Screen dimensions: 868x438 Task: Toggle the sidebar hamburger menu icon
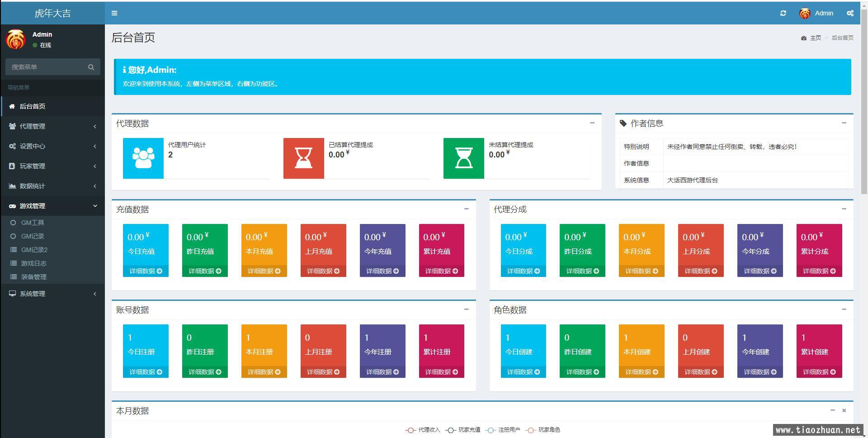(x=114, y=13)
